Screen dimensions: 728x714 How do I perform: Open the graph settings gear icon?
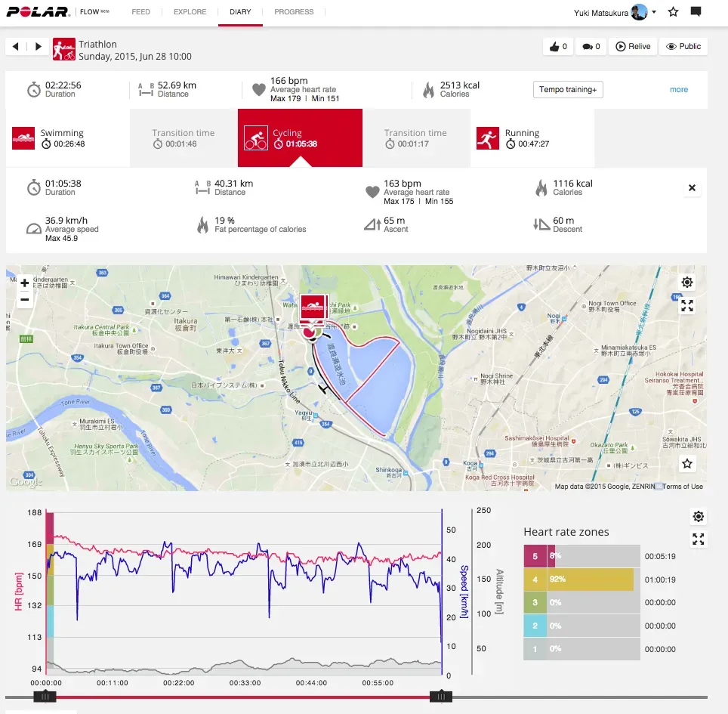pyautogui.click(x=699, y=517)
